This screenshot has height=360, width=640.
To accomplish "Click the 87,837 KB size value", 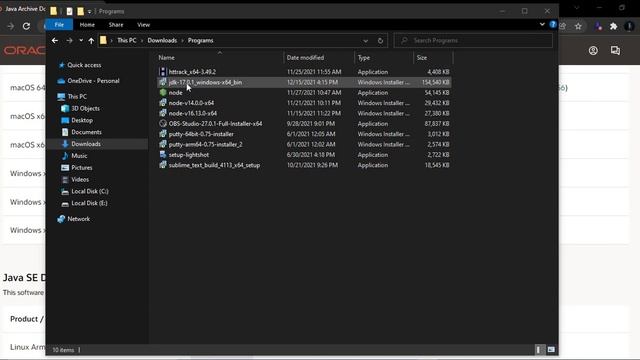I will (x=437, y=124).
